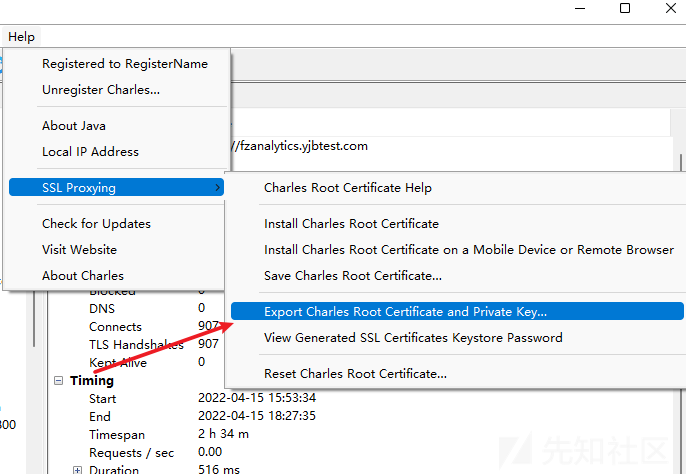This screenshot has height=474, width=686.
Task: Click Start time 2022-04-15 15:53:34
Action: 257,397
